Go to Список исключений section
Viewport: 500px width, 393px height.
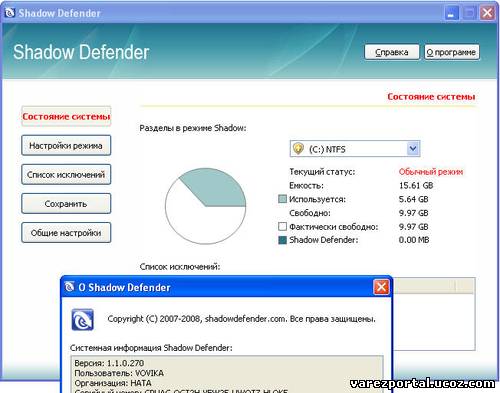pyautogui.click(x=66, y=174)
